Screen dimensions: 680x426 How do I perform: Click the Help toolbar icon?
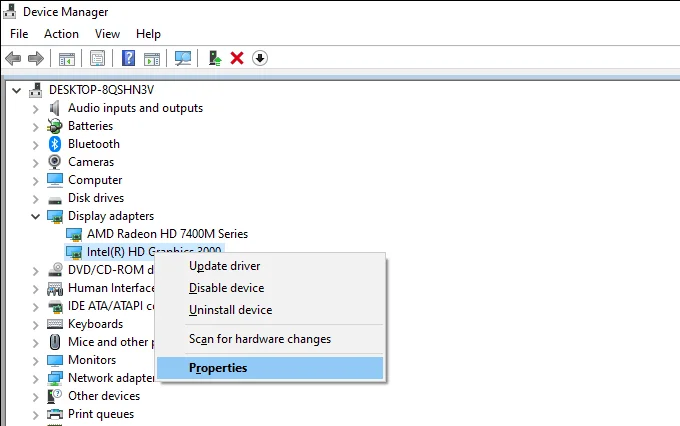pos(128,58)
